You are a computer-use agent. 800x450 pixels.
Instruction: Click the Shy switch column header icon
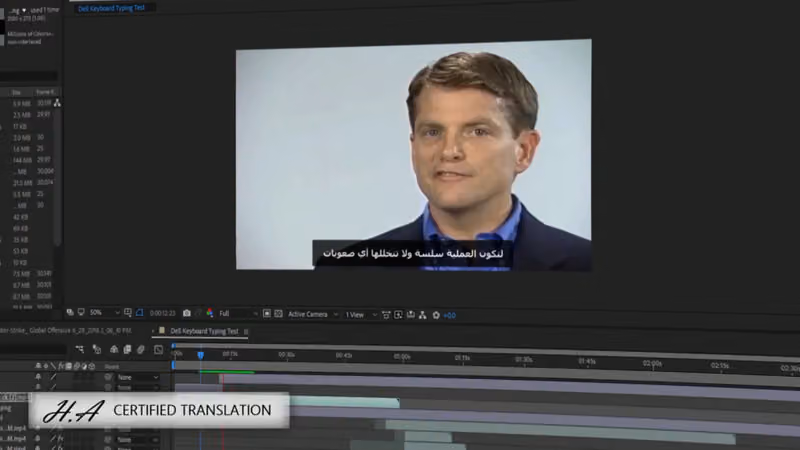point(38,366)
